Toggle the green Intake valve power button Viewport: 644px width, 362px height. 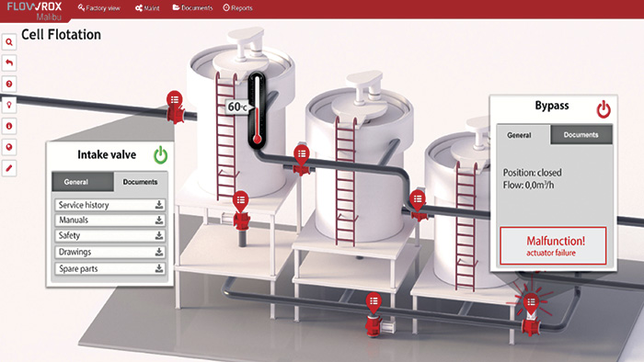[x=161, y=155]
